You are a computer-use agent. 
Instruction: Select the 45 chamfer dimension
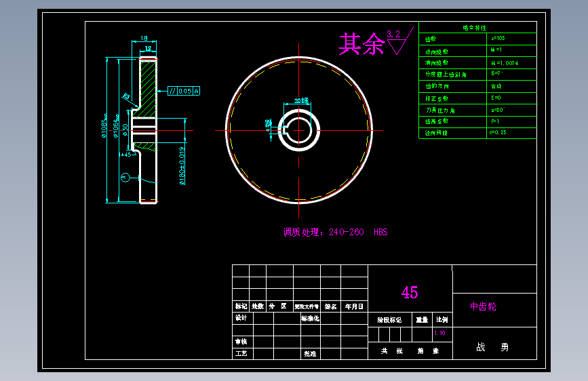(x=126, y=155)
